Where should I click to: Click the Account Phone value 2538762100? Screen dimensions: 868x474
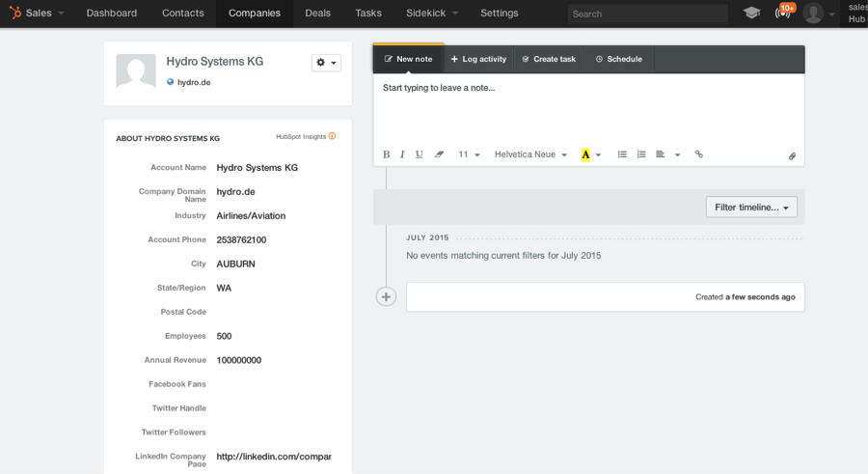coord(241,240)
